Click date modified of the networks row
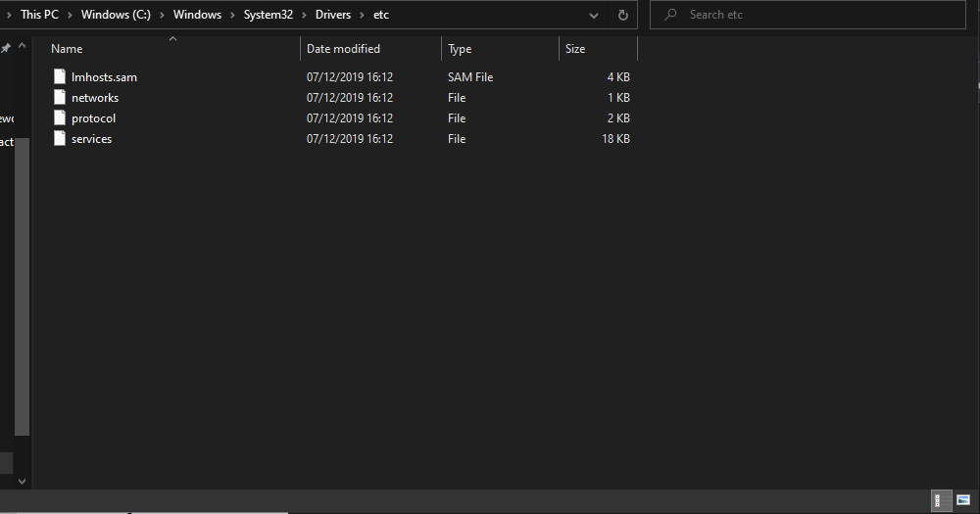The width and height of the screenshot is (980, 514). tap(350, 98)
